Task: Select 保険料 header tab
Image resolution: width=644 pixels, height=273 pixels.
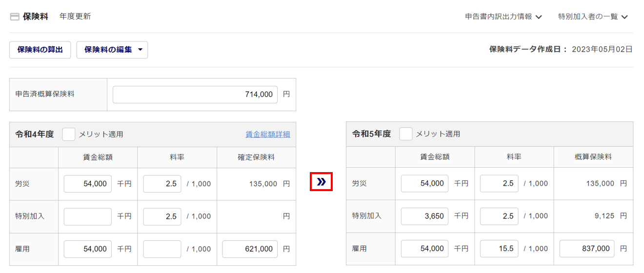Action: pos(35,17)
